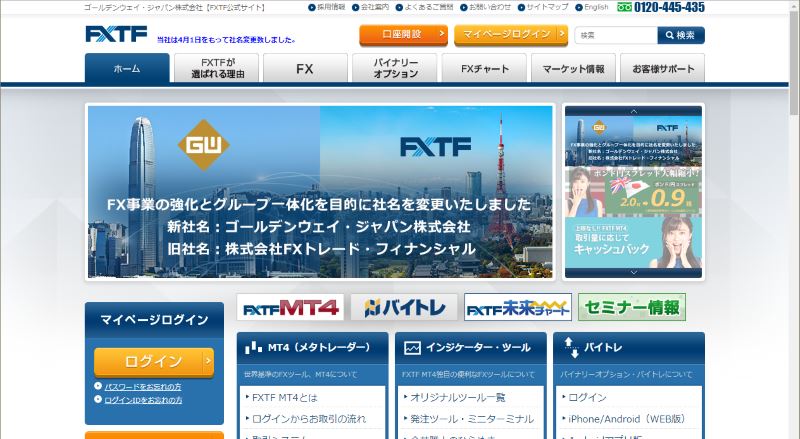800x439 pixels.
Task: Click the down arrow of banner carousel
Action: click(634, 273)
